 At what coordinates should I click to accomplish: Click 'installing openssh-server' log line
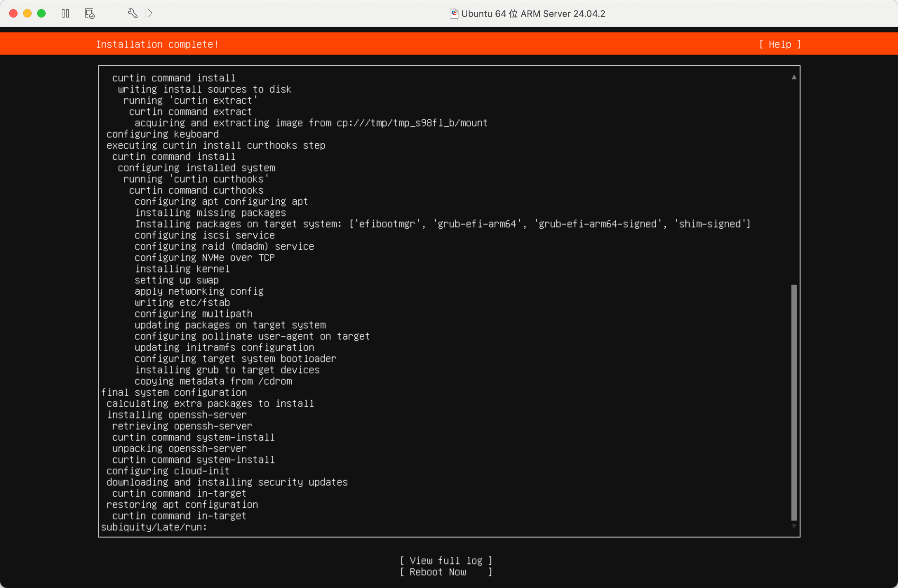[176, 415]
